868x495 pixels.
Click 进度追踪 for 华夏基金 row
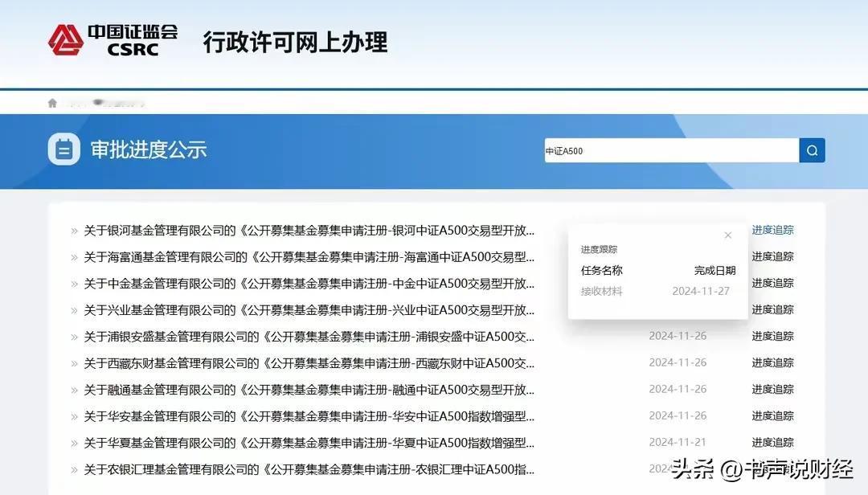click(x=773, y=443)
